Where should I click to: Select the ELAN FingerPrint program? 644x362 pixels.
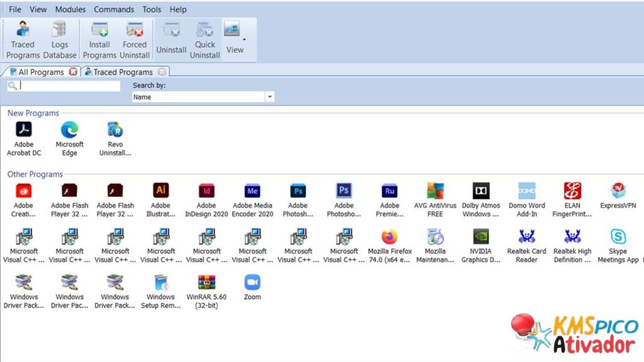pyautogui.click(x=572, y=200)
